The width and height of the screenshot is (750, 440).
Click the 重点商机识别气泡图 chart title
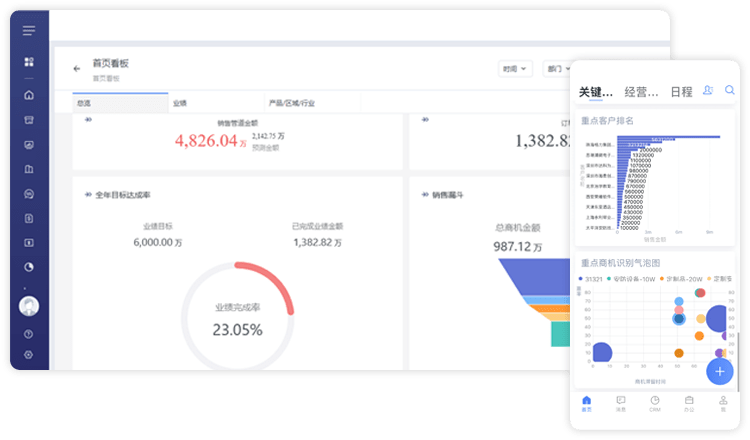pyautogui.click(x=620, y=263)
